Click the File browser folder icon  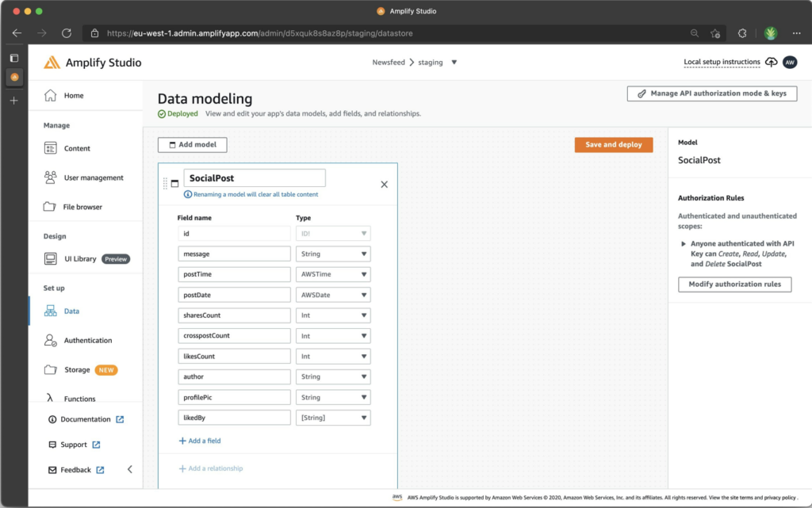tap(50, 206)
